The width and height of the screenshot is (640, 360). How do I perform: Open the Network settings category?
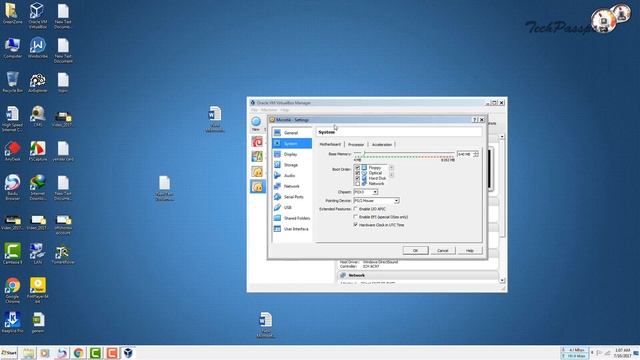pos(291,186)
